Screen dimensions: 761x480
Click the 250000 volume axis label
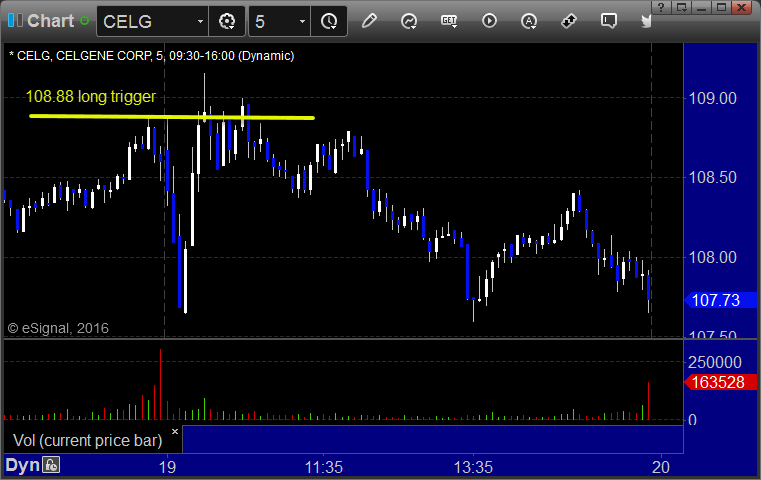pyautogui.click(x=714, y=362)
